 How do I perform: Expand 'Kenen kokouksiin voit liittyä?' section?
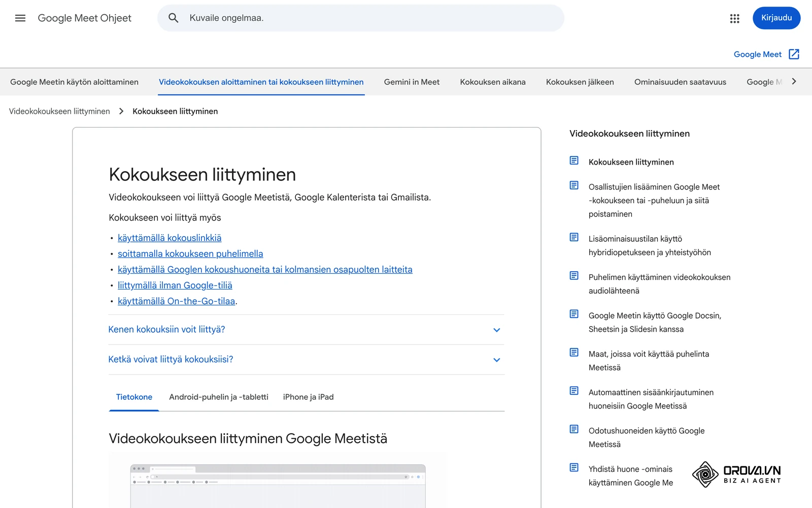coord(306,330)
